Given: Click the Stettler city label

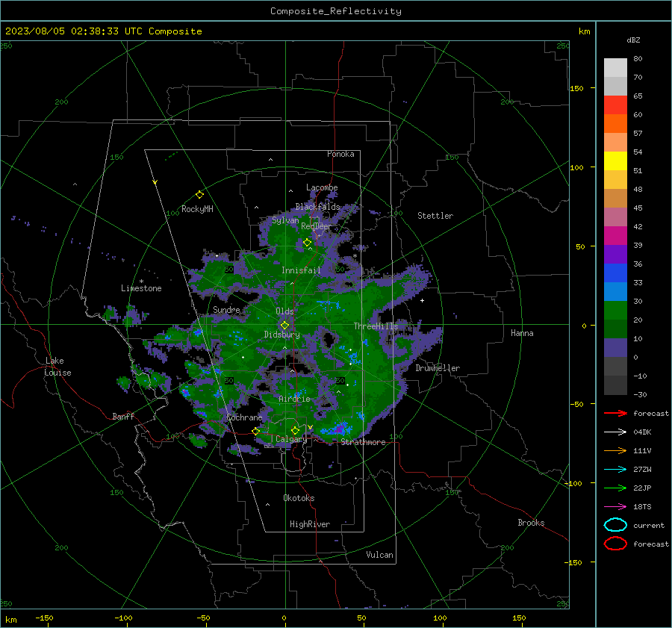Looking at the screenshot, I should coord(435,216).
